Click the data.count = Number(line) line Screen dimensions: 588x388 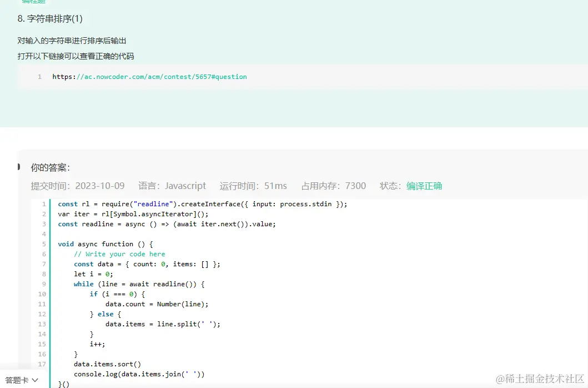[x=157, y=304]
